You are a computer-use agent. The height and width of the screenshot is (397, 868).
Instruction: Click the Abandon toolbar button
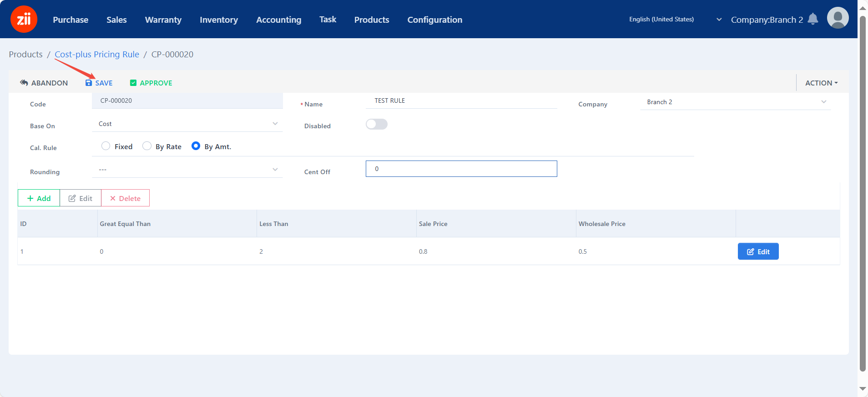coord(44,83)
